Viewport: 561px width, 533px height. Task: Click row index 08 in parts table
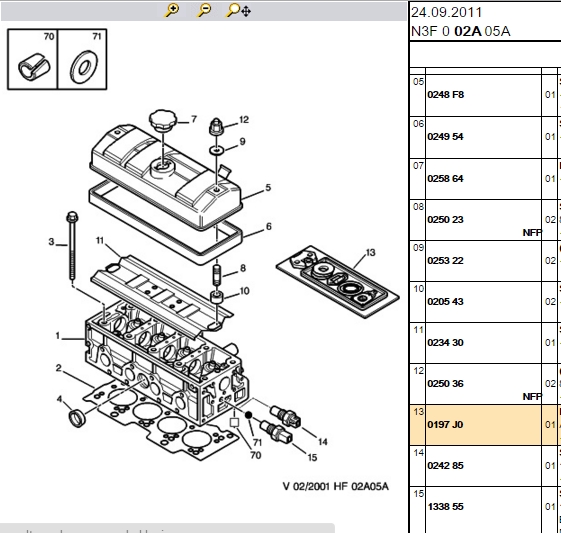coord(418,207)
